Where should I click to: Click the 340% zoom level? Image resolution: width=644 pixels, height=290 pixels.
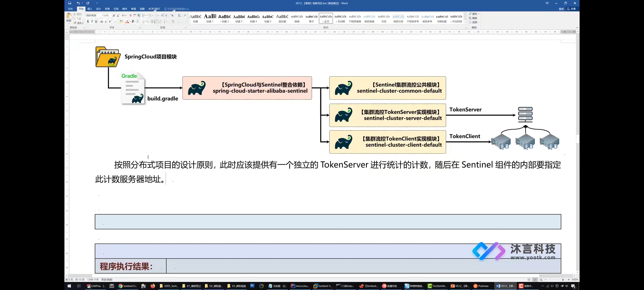point(575,280)
